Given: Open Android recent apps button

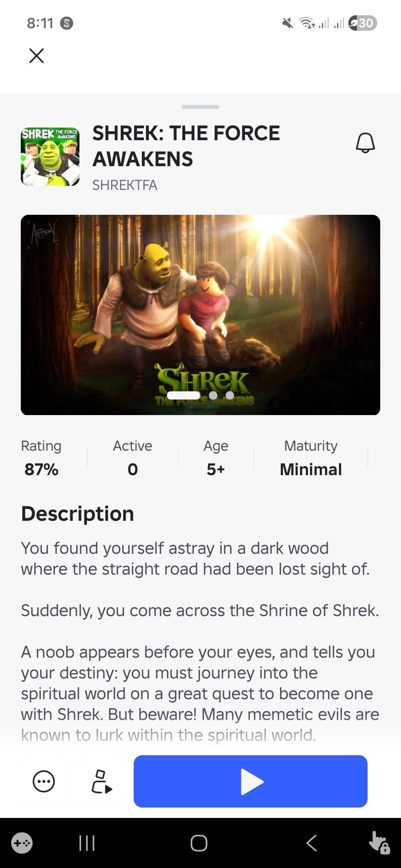Looking at the screenshot, I should [x=87, y=843].
